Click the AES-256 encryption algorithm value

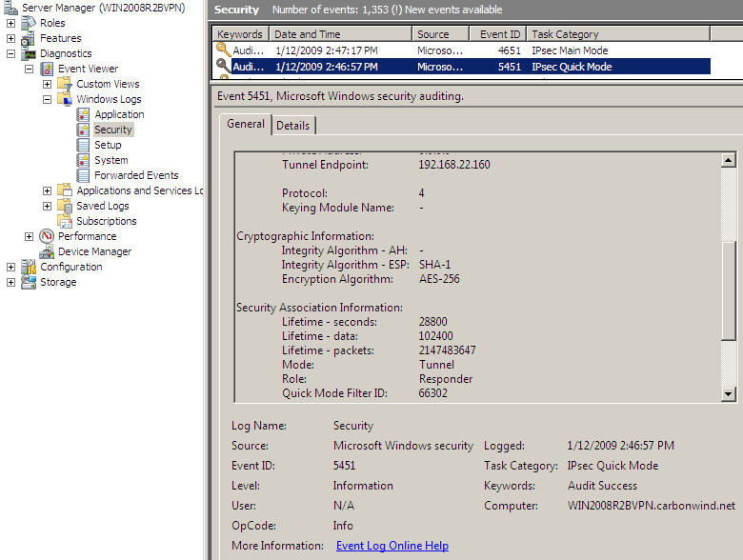pos(439,279)
